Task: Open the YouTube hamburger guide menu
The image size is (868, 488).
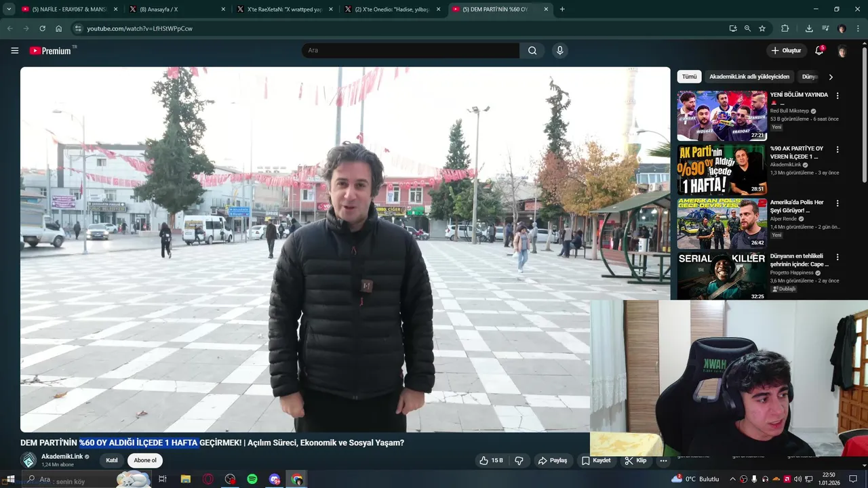Action: 14,51
